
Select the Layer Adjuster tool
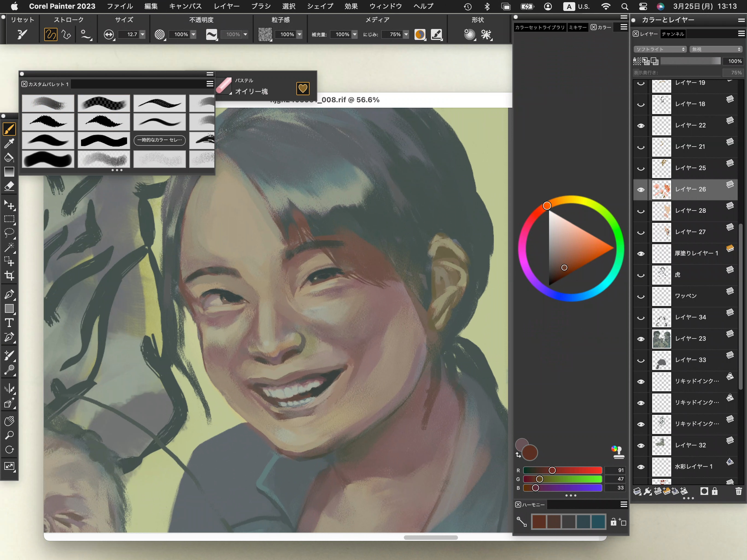point(9,205)
